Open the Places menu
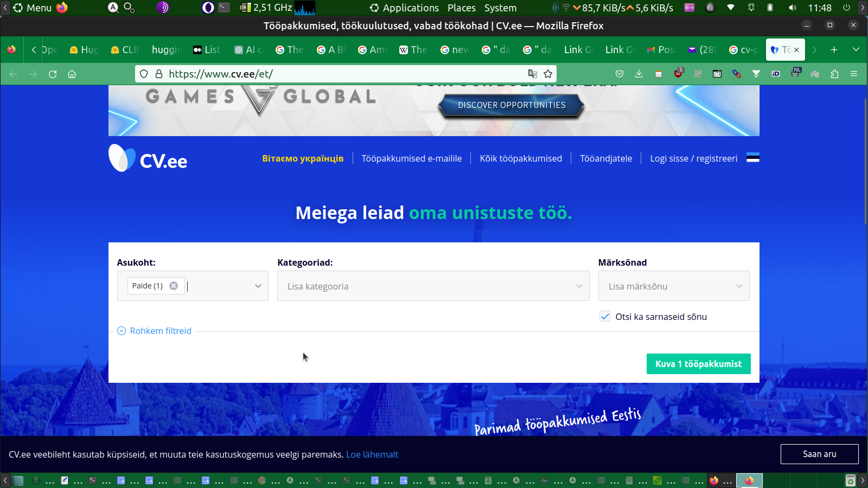 tap(462, 8)
